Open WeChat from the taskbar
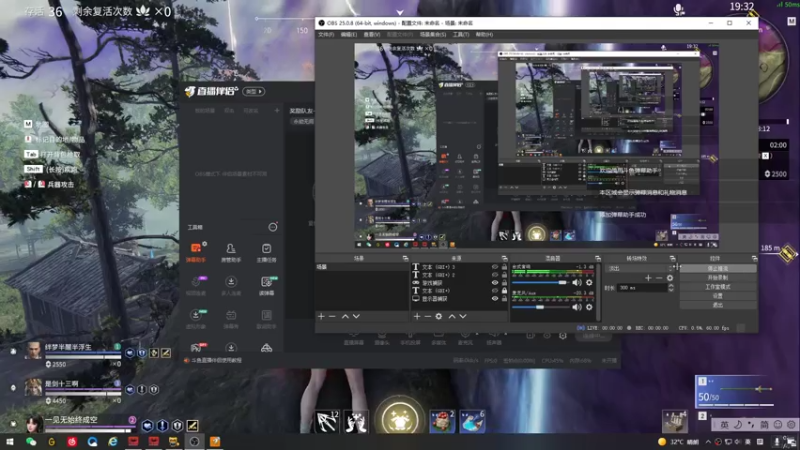The height and width of the screenshot is (450, 800). [31, 442]
